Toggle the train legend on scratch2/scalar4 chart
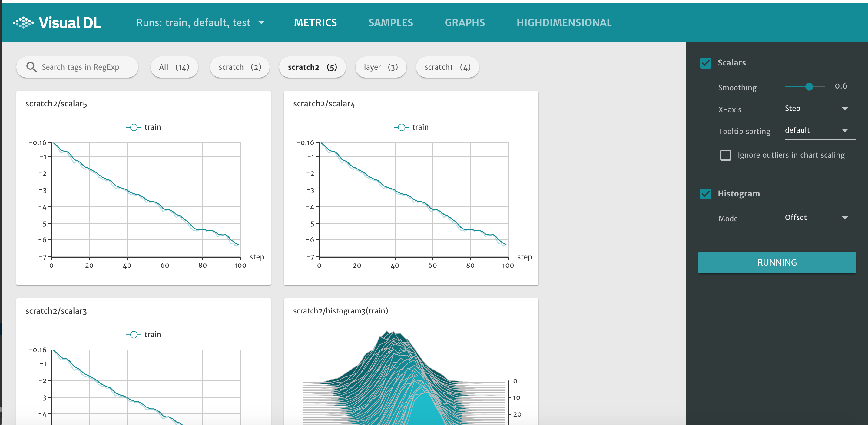The width and height of the screenshot is (868, 425). (411, 127)
